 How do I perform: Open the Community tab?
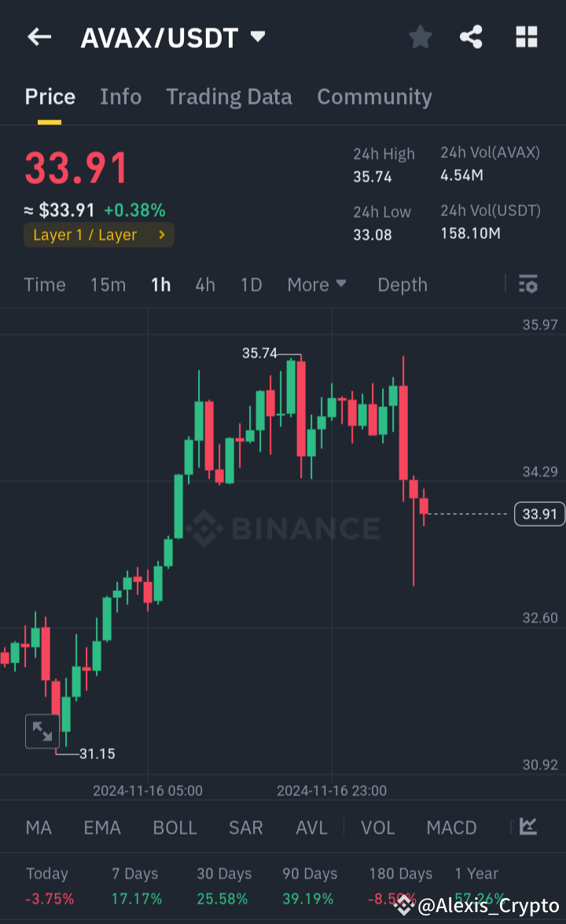point(374,97)
